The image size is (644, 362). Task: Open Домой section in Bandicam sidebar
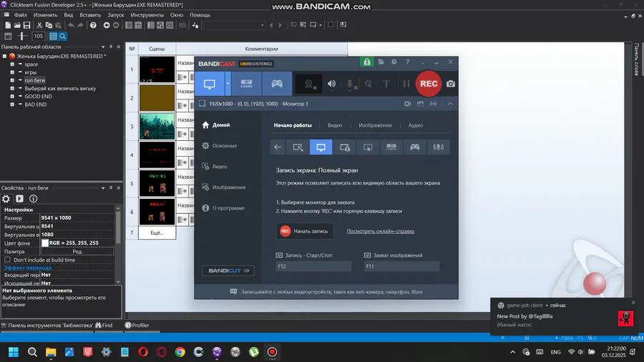[x=216, y=124]
